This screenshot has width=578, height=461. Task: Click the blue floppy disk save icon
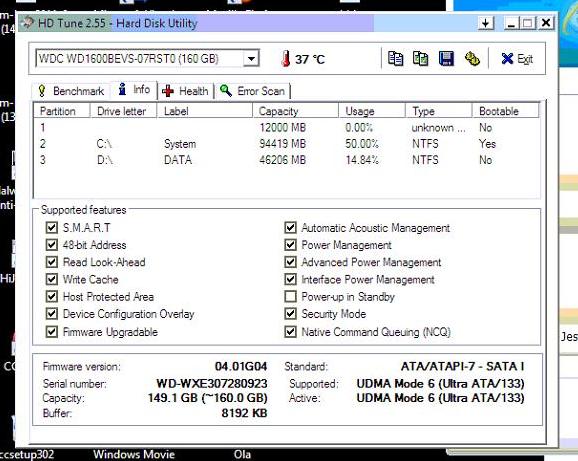(446, 59)
